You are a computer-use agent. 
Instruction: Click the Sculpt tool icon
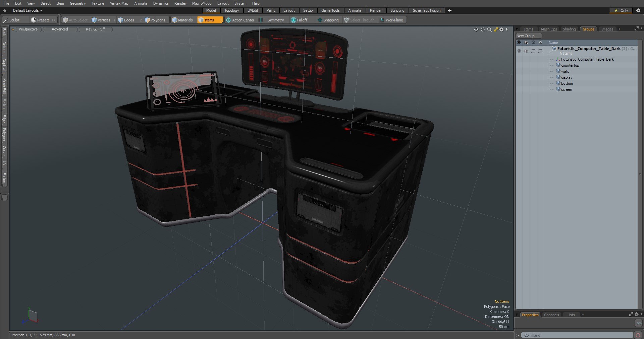[x=6, y=20]
